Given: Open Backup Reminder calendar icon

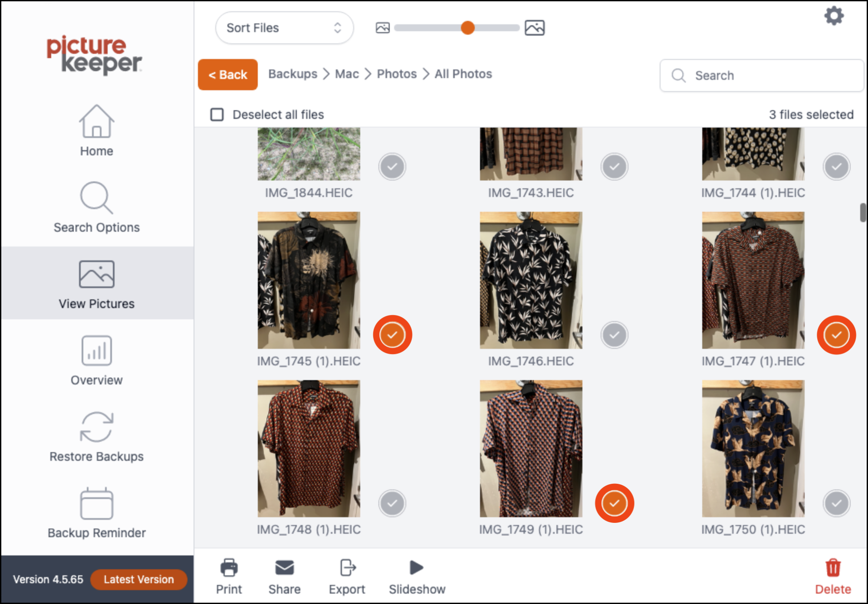Looking at the screenshot, I should tap(96, 503).
